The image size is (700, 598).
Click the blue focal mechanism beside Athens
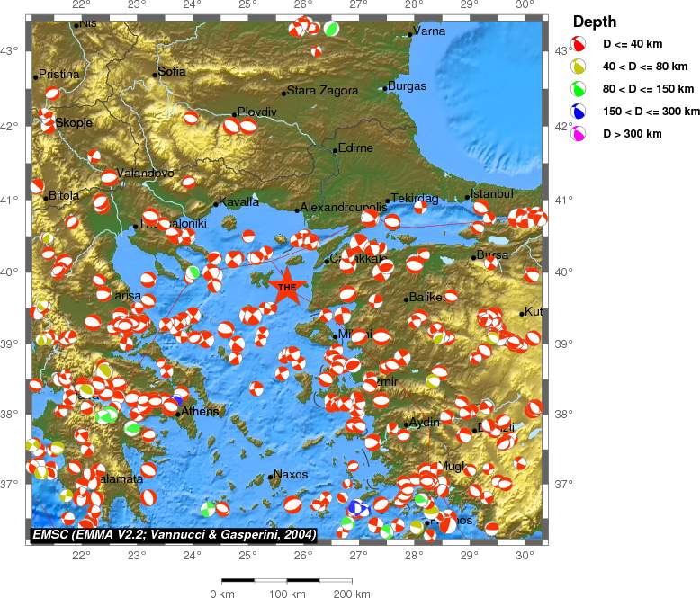[x=177, y=401]
